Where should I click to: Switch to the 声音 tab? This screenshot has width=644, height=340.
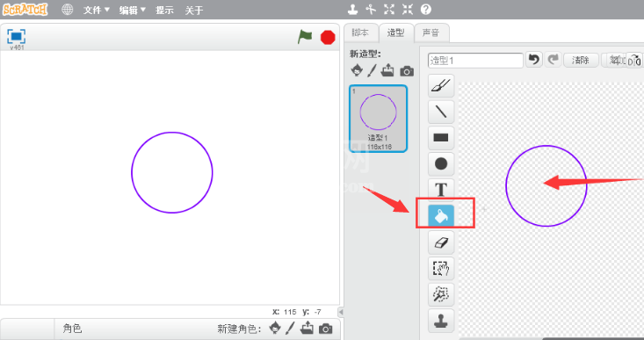coord(431,33)
